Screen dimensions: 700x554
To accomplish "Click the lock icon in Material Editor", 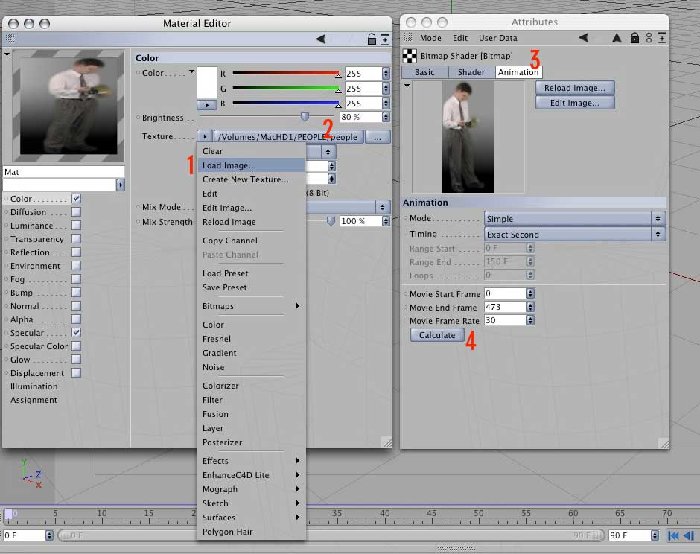I will tap(371, 39).
